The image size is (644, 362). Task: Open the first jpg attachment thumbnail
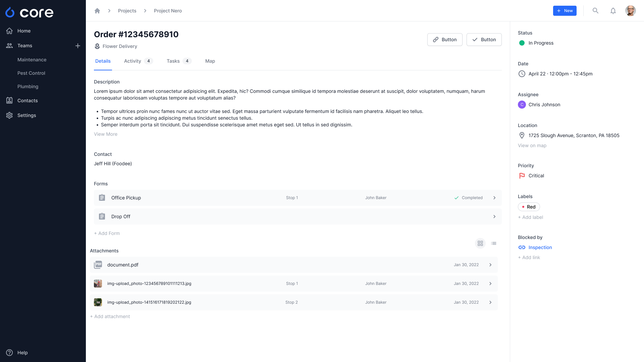[x=98, y=284]
